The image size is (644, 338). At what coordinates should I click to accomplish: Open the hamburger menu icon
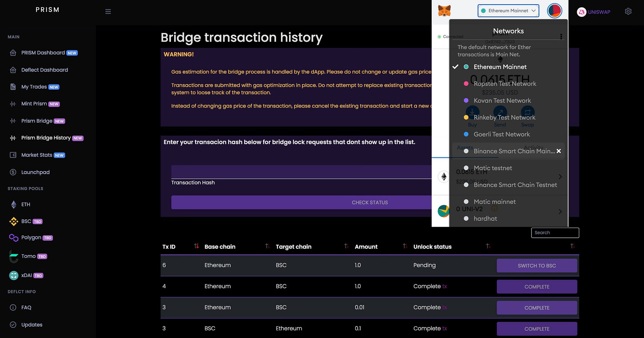tap(108, 12)
